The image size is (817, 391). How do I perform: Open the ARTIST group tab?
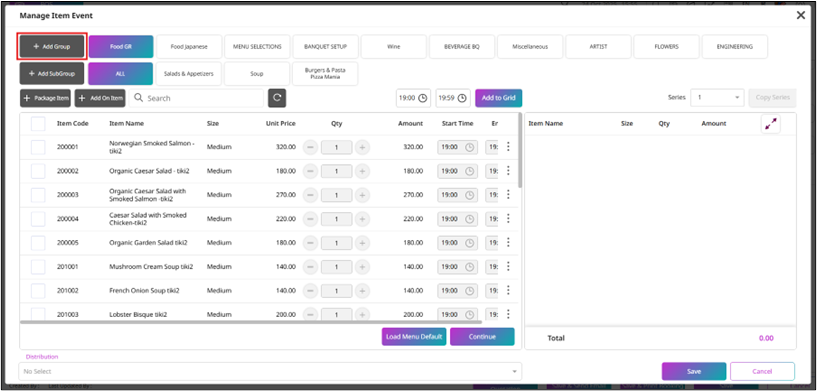coord(598,46)
